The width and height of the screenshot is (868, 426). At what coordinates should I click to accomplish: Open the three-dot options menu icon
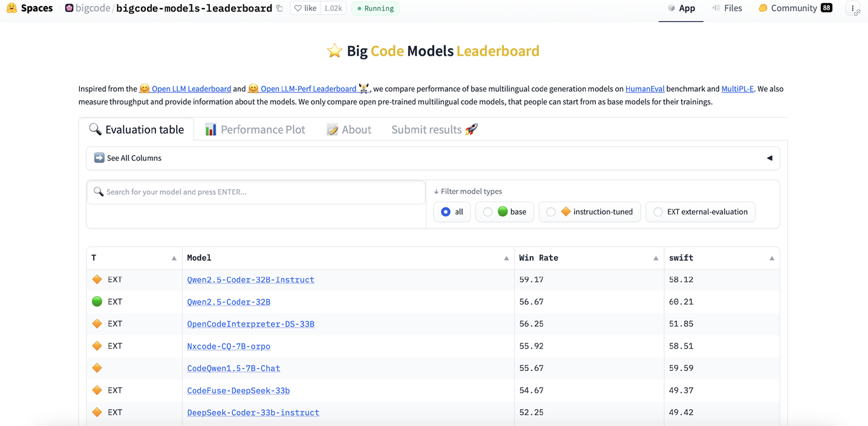pos(852,8)
